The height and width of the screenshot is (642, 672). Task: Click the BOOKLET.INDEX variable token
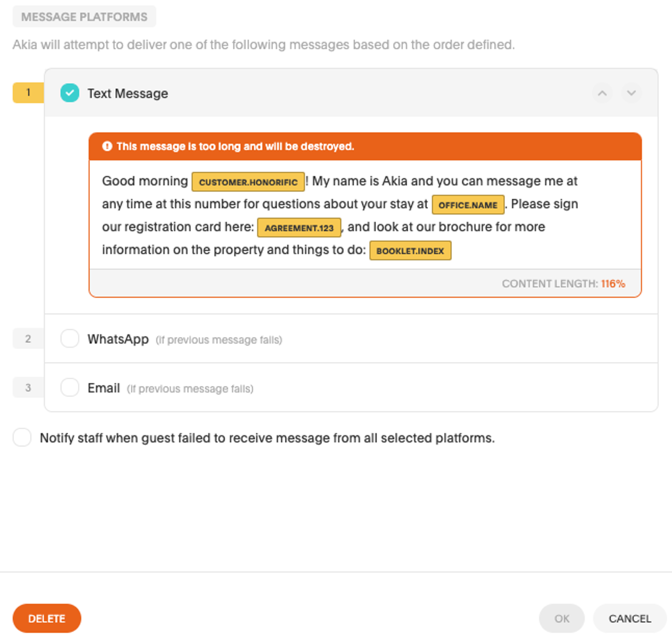pyautogui.click(x=410, y=250)
